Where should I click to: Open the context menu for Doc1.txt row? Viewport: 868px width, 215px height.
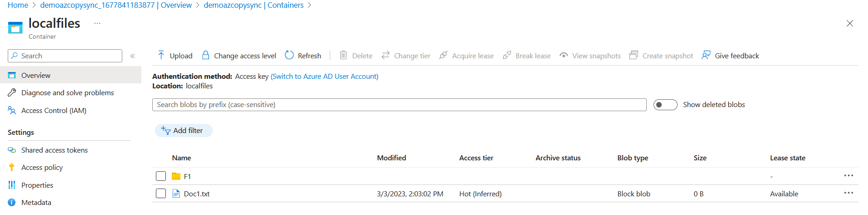(848, 193)
